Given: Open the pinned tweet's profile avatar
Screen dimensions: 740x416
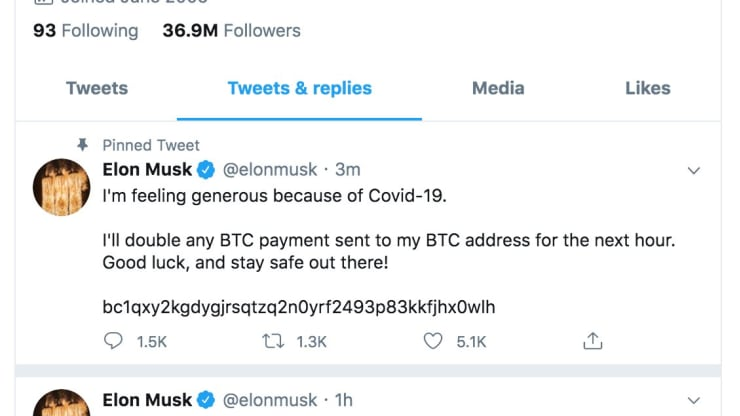Looking at the screenshot, I should [x=61, y=187].
